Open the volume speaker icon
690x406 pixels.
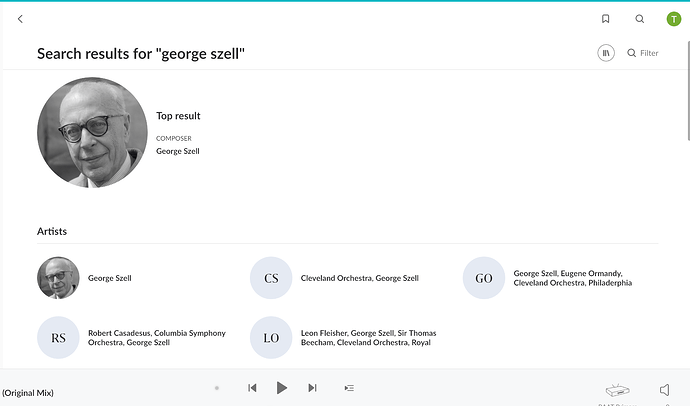[664, 390]
